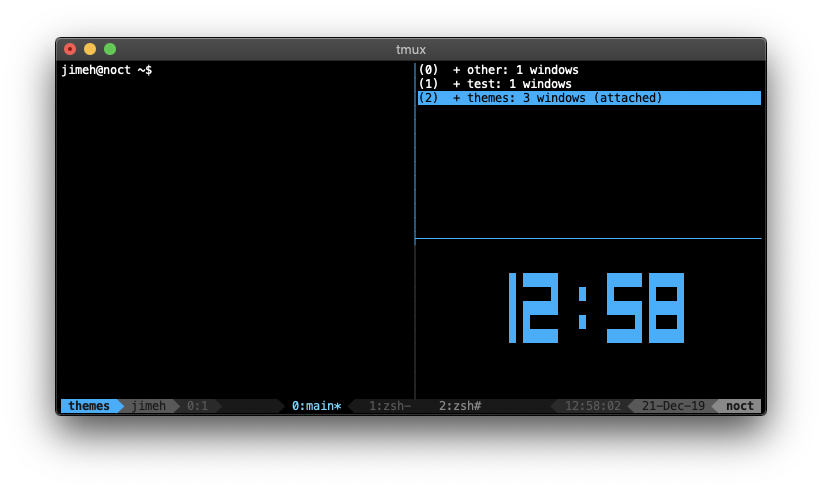Expand the plus sign beside 'themes'

coord(457,98)
